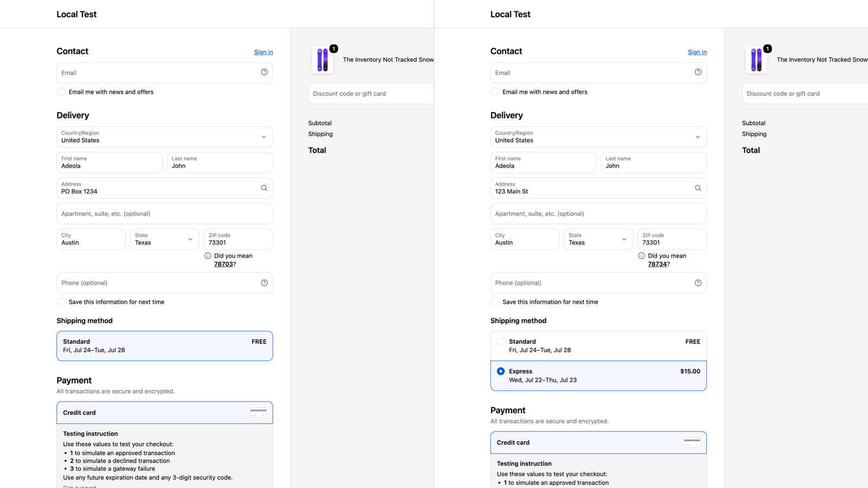Viewport: 868px width, 488px height.
Task: Select Credit card payment option, right checkout
Action: (x=598, y=442)
